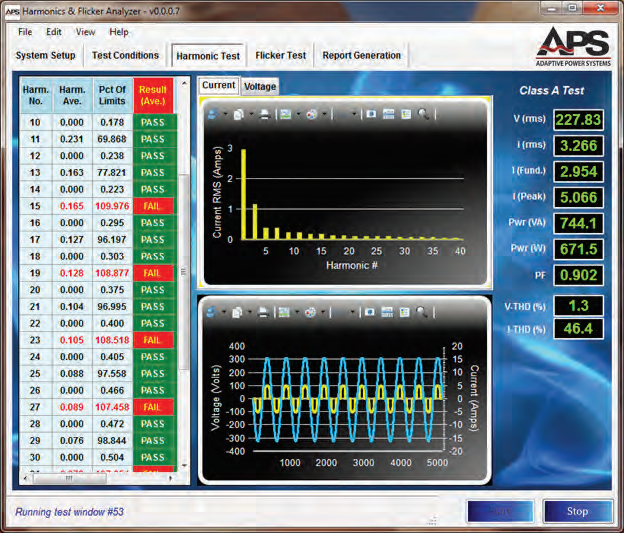Image resolution: width=624 pixels, height=533 pixels.
Task: Click the copy icon in the waveform chart toolbar
Action: pos(237,312)
